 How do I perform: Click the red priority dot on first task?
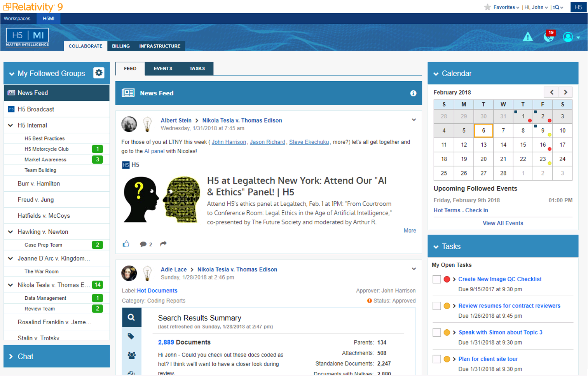(x=447, y=279)
